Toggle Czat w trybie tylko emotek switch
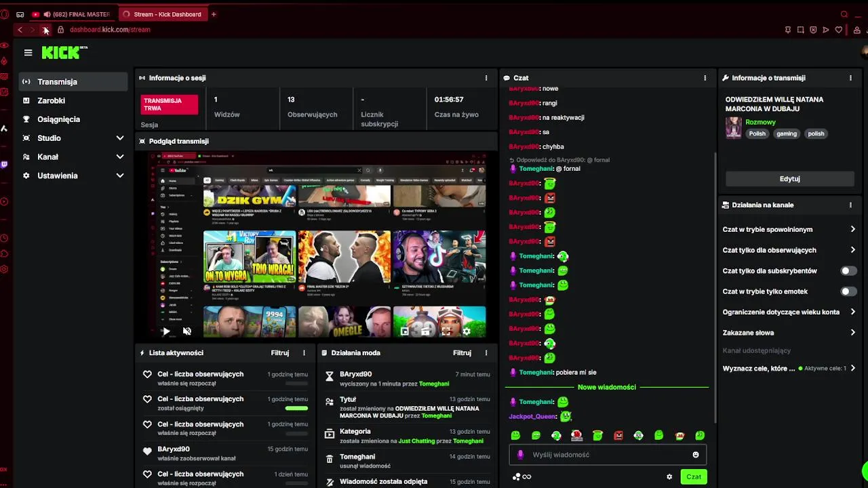868x488 pixels. point(848,291)
